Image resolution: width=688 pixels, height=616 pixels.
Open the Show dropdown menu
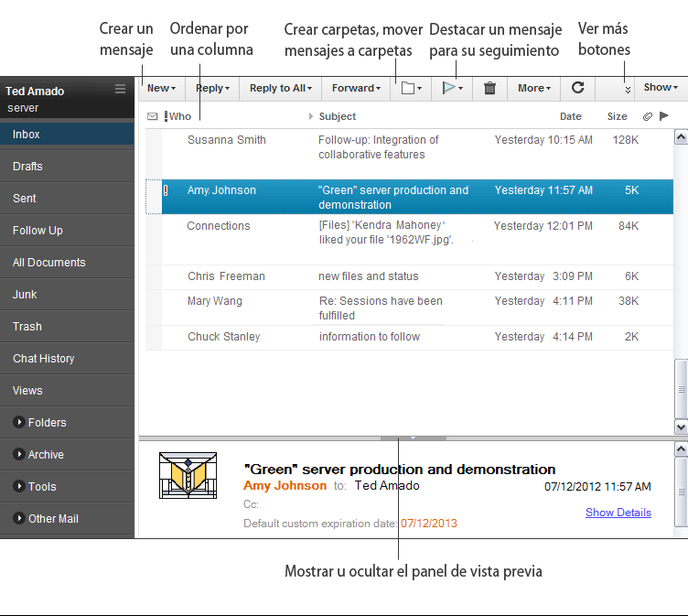tap(661, 88)
